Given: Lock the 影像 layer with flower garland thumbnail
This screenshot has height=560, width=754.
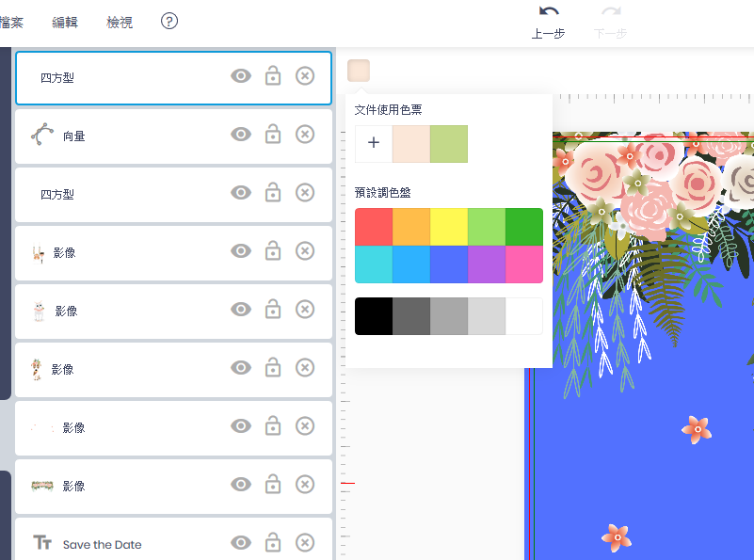Looking at the screenshot, I should coord(273,484).
